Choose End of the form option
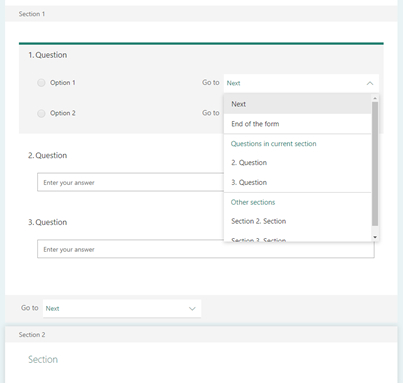The image size is (403, 383). (x=297, y=124)
